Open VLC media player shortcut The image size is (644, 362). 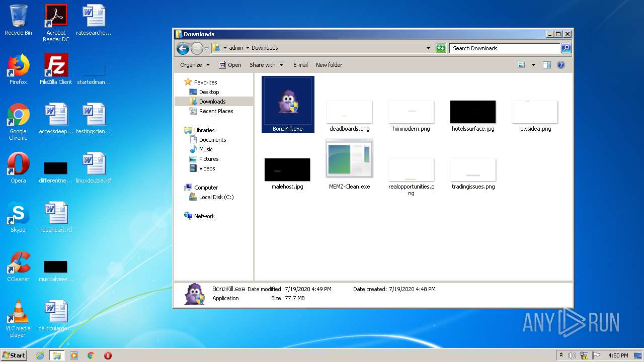click(18, 319)
